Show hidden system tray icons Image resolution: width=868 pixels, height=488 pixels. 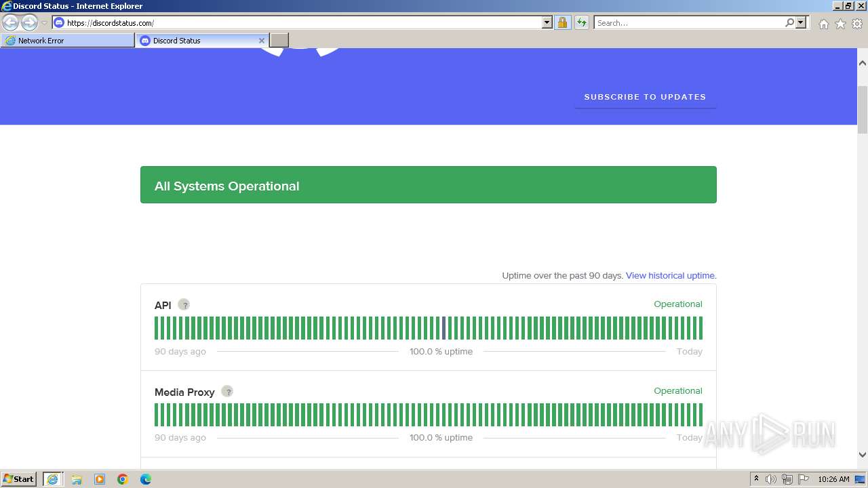(756, 479)
